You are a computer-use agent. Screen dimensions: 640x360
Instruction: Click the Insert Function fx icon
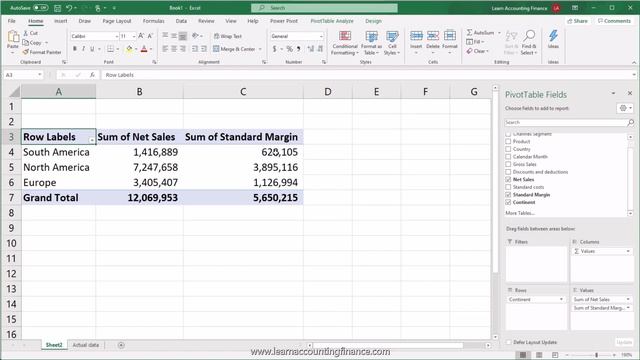(x=92, y=75)
